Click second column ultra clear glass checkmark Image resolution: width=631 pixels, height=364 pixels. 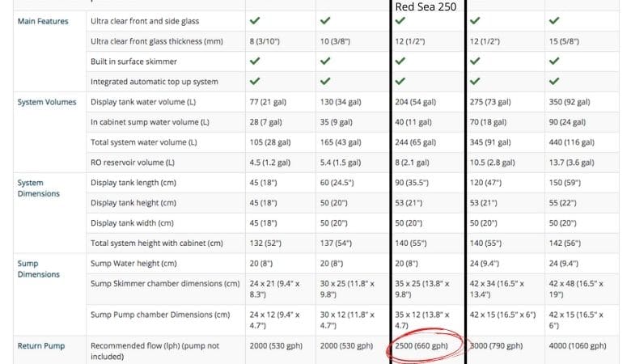click(x=325, y=20)
